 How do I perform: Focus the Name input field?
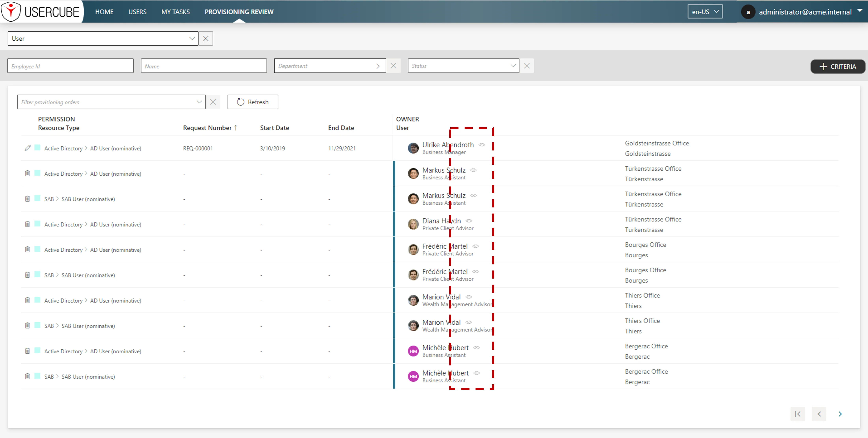204,66
